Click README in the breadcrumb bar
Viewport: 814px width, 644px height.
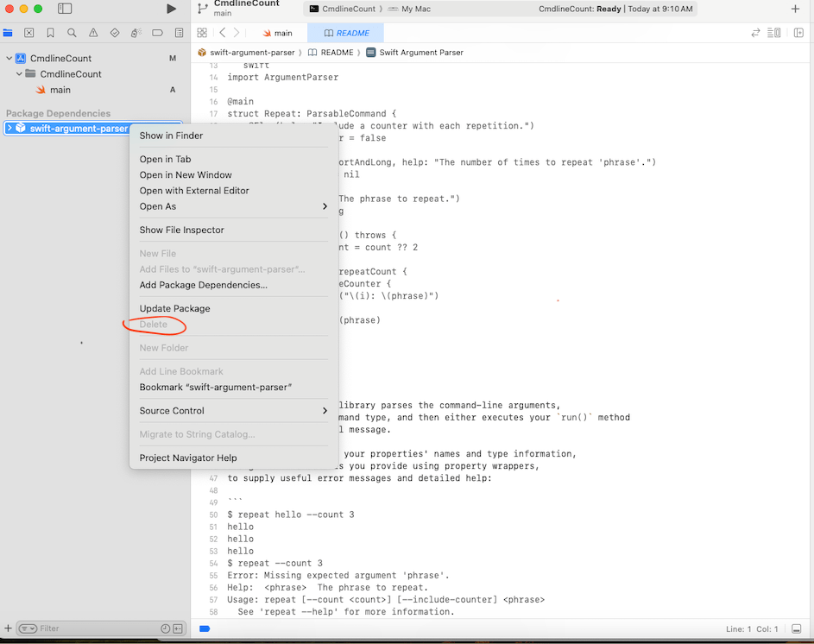pyautogui.click(x=331, y=53)
